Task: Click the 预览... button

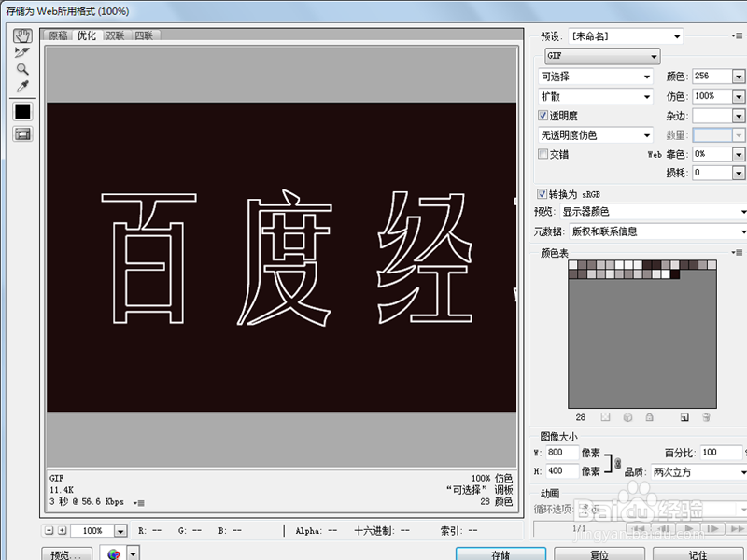Action: 66,553
